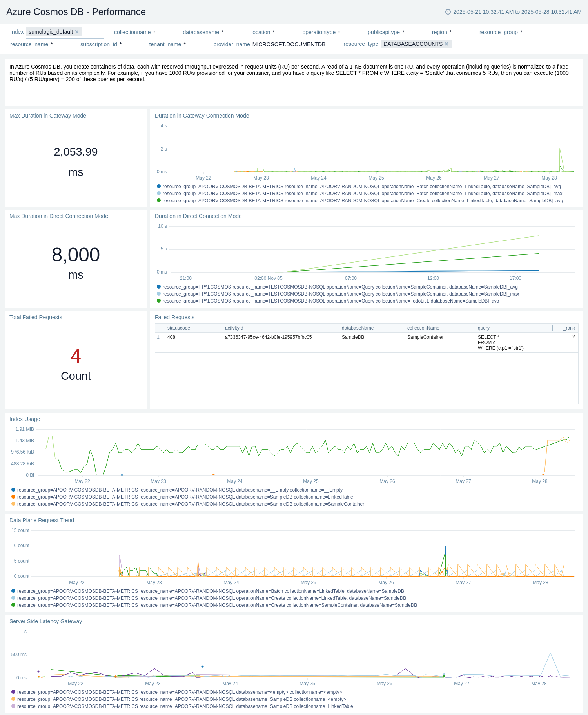Sort Failed Requests by databaseName column

tap(358, 328)
